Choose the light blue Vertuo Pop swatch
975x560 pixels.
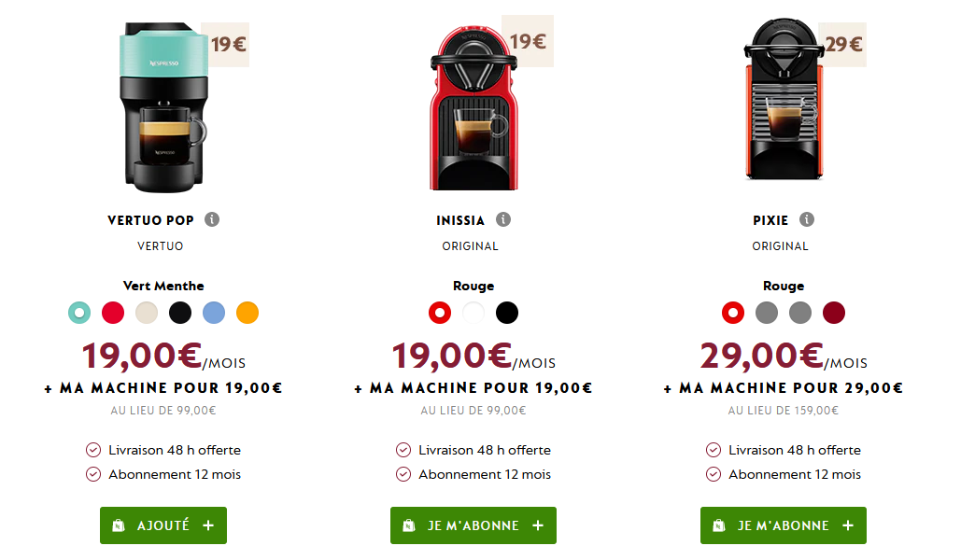[214, 313]
